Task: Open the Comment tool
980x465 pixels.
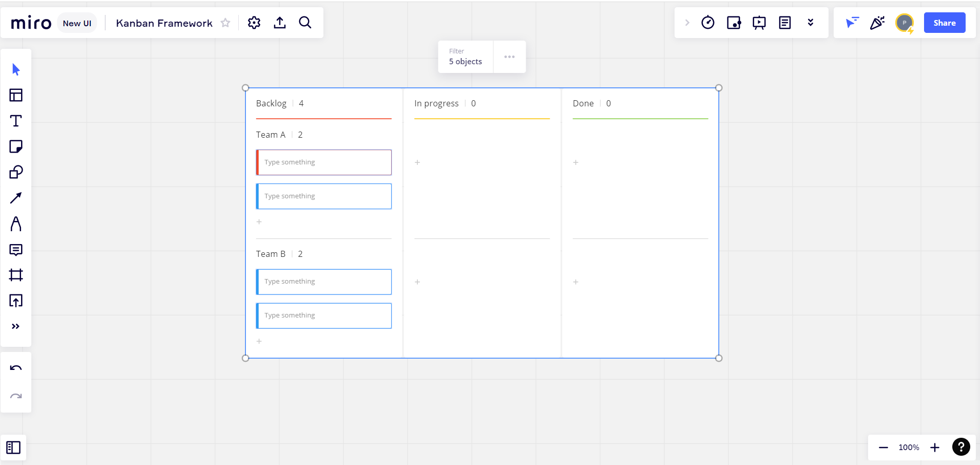Action: point(16,250)
